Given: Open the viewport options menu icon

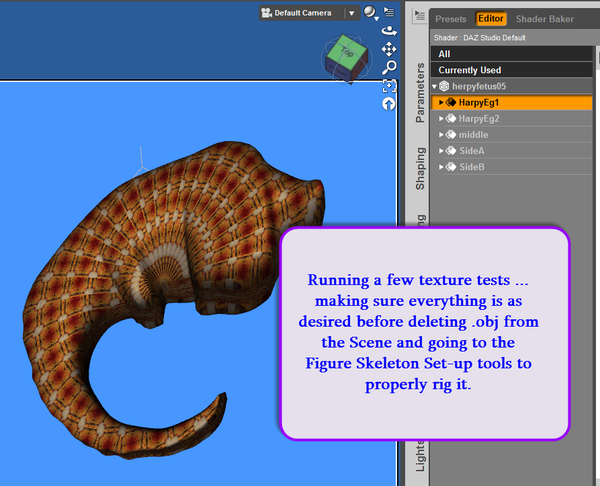Looking at the screenshot, I should point(389,12).
